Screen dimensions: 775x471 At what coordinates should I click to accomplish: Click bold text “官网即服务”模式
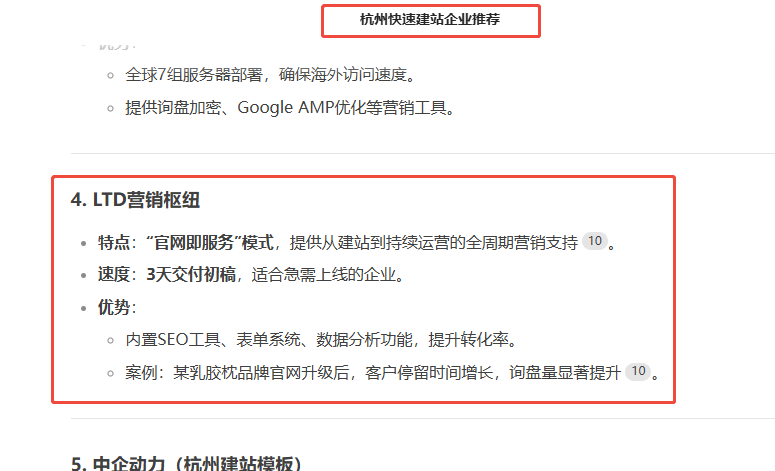(x=209, y=242)
